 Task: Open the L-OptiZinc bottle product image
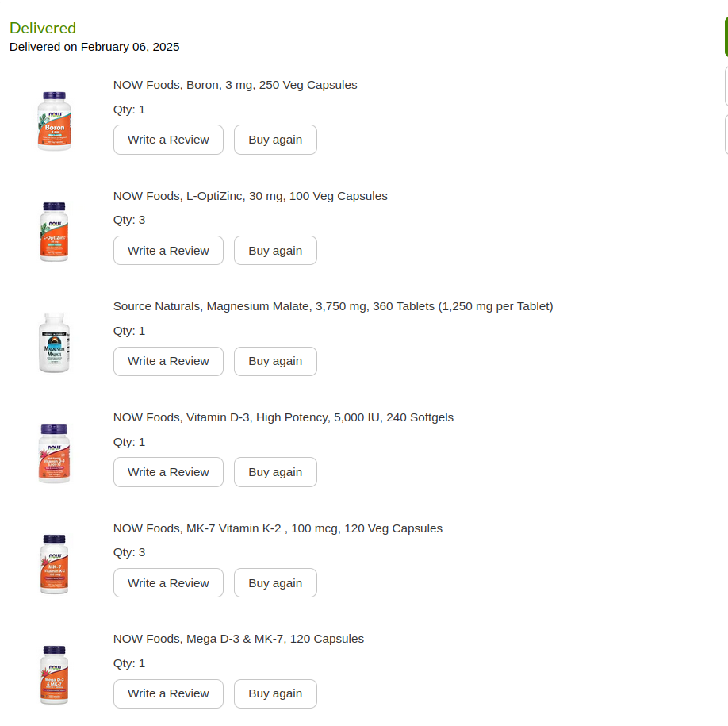point(54,232)
